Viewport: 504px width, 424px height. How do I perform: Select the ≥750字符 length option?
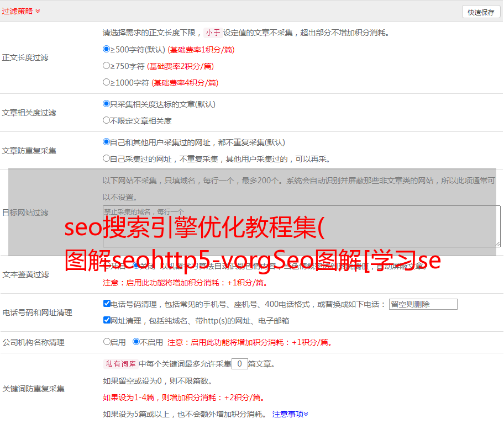(106, 66)
